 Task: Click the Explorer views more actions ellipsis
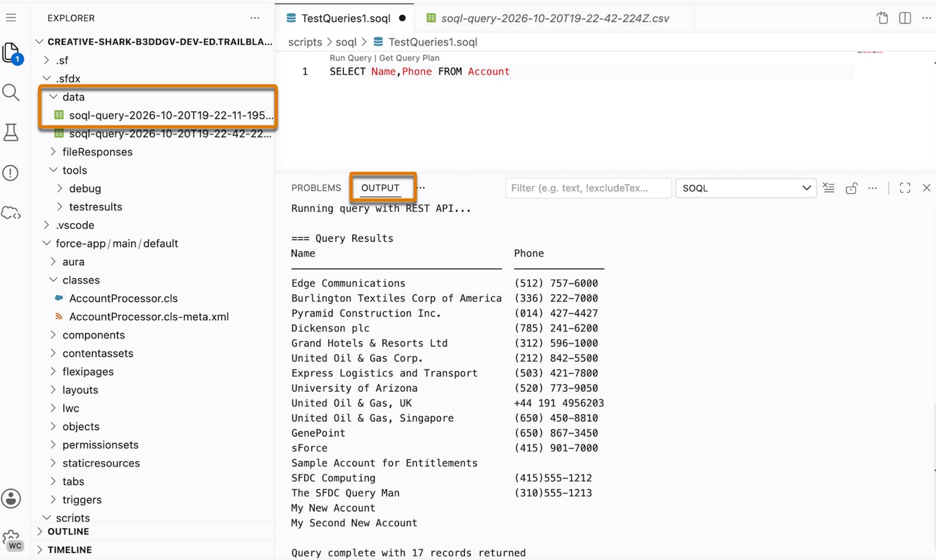[255, 18]
